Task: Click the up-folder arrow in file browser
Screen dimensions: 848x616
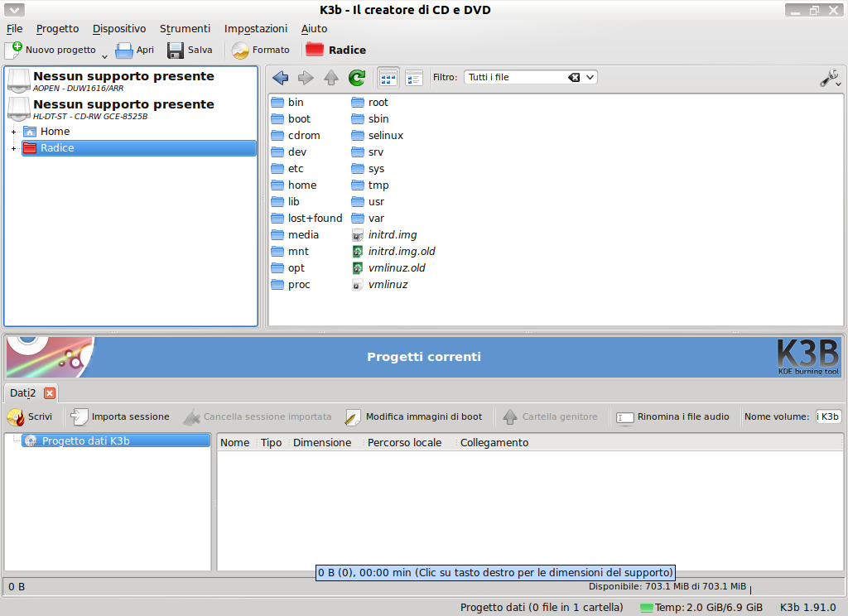Action: click(331, 78)
